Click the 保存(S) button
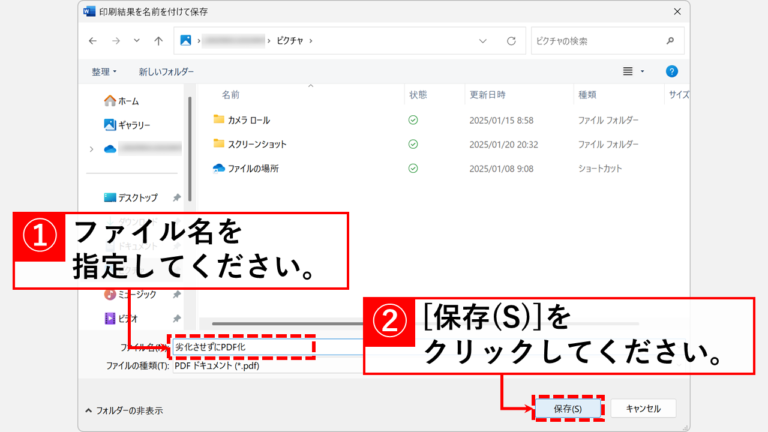 point(567,408)
